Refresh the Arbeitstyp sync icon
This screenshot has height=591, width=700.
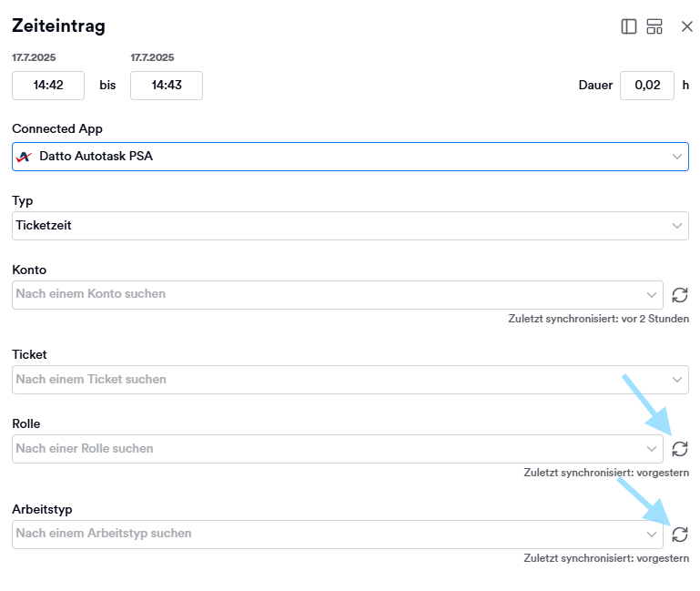(680, 535)
